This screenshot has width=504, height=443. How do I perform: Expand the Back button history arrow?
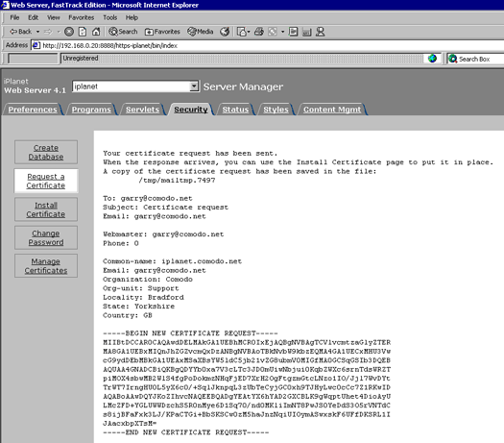[x=37, y=32]
